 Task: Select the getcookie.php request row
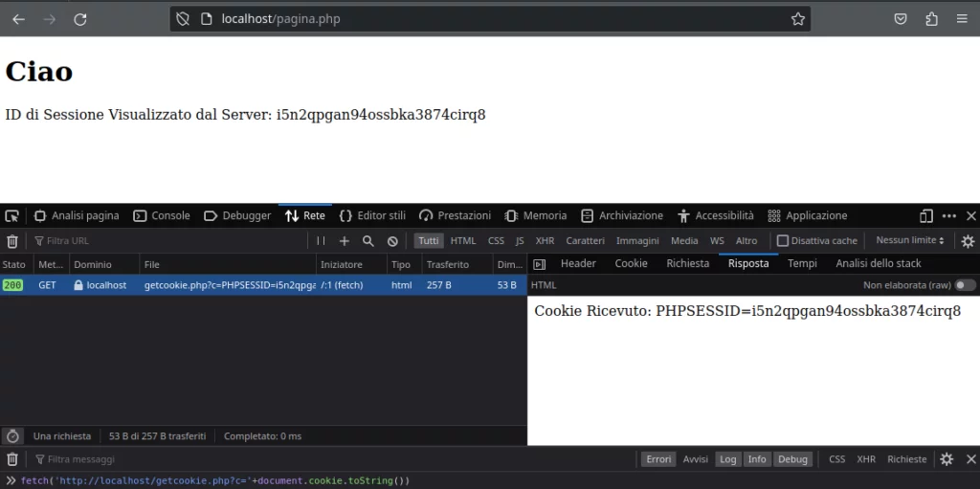(x=230, y=285)
